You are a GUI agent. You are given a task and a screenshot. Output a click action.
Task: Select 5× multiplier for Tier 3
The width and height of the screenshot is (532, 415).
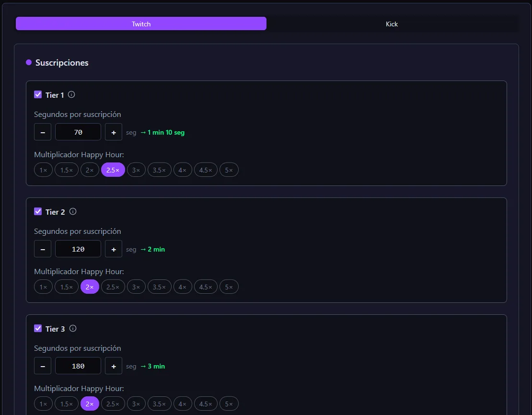229,404
